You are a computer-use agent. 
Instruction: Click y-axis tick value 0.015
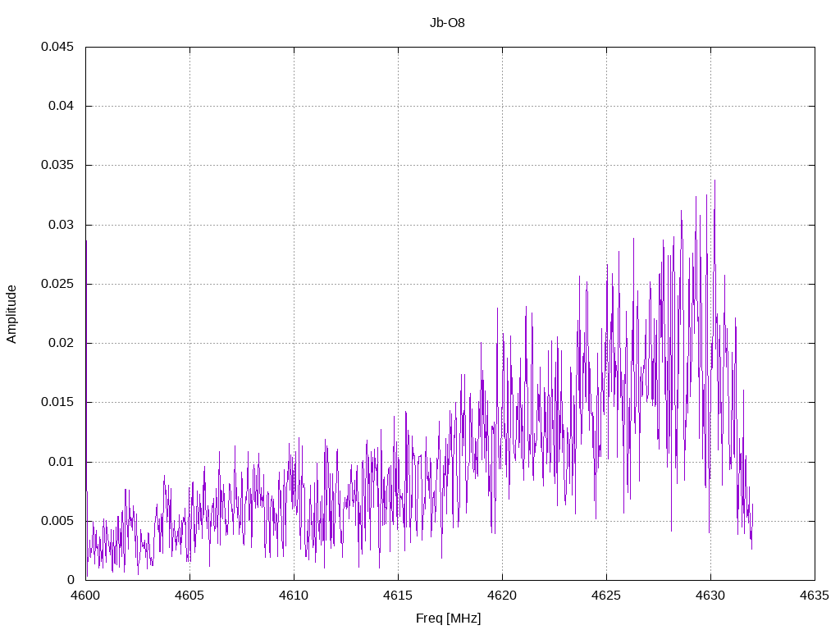click(57, 402)
